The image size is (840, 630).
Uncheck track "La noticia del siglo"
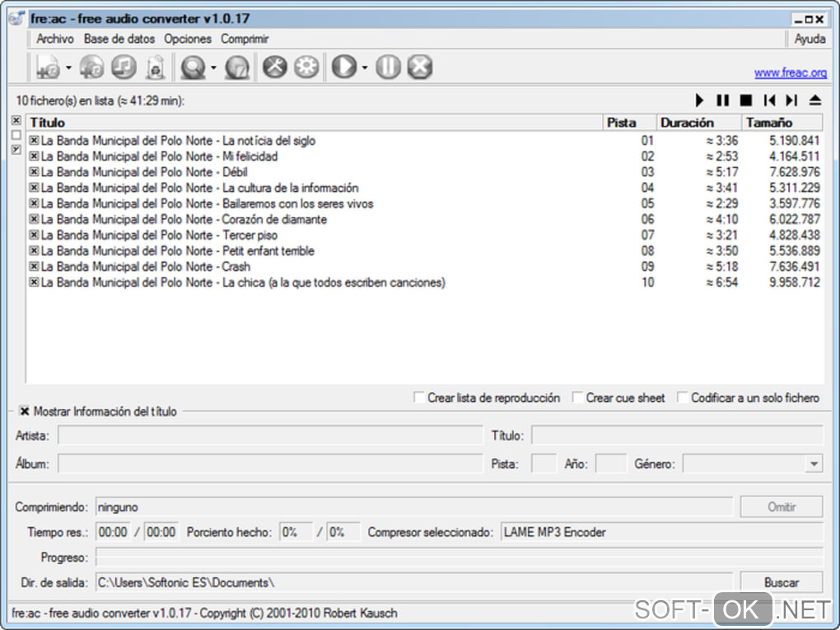click(x=34, y=140)
